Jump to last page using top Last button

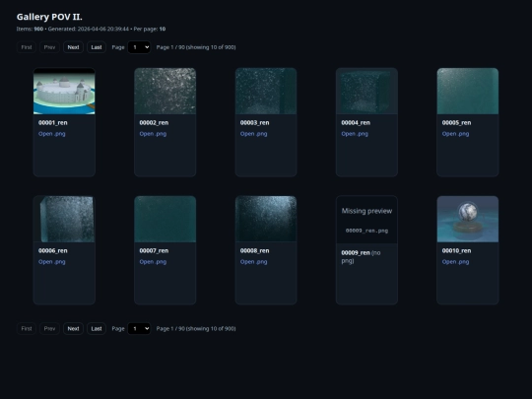pyautogui.click(x=97, y=47)
